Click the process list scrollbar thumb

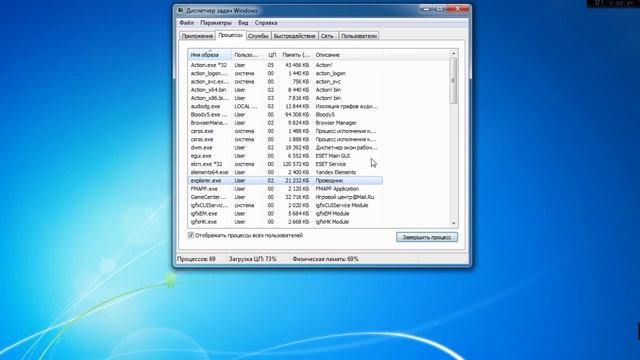pyautogui.click(x=453, y=80)
